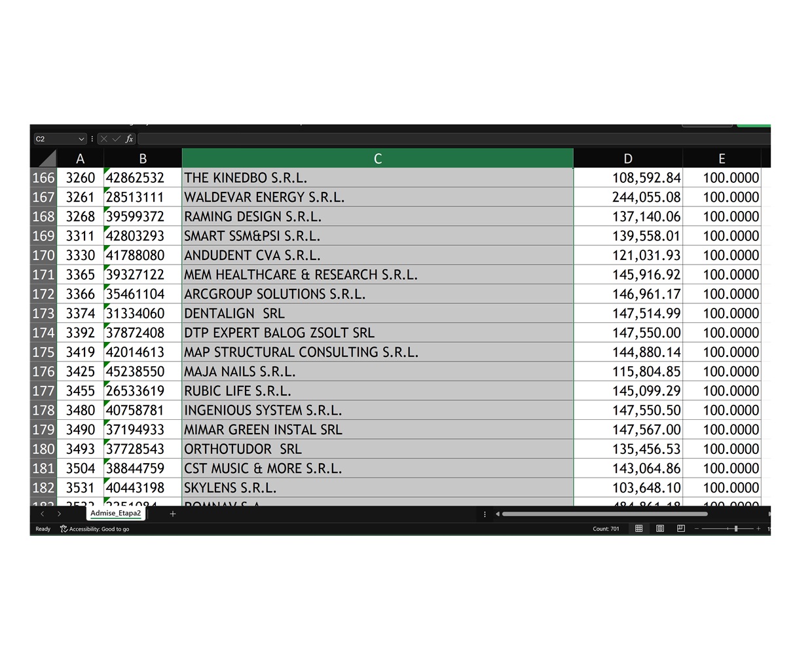This screenshot has height=659, width=812.
Task: Switch to Page Layout view
Action: (x=660, y=529)
